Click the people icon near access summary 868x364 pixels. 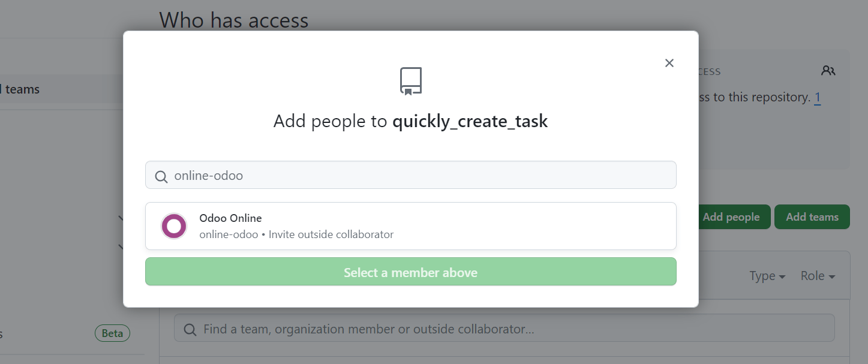(828, 71)
